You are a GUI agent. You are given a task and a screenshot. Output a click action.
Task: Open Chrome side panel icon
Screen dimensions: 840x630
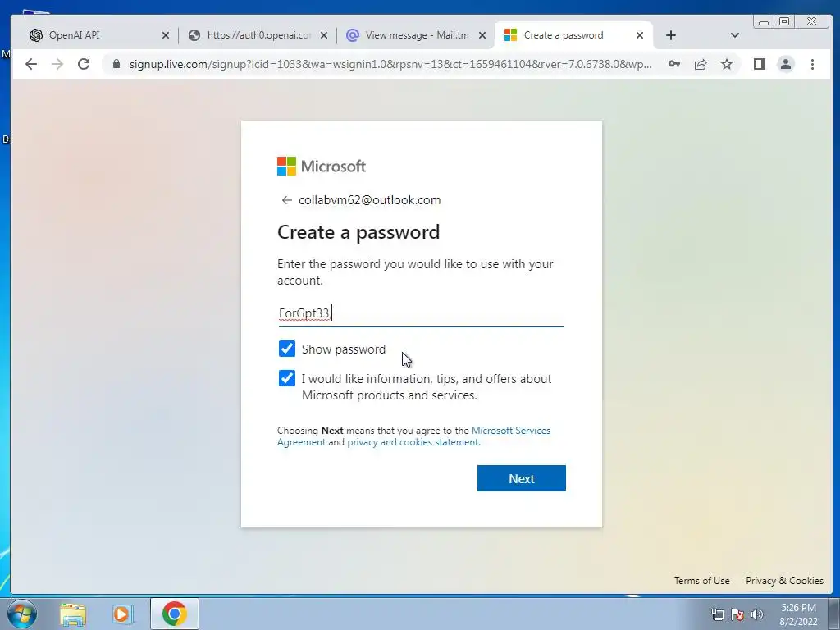[x=759, y=64]
